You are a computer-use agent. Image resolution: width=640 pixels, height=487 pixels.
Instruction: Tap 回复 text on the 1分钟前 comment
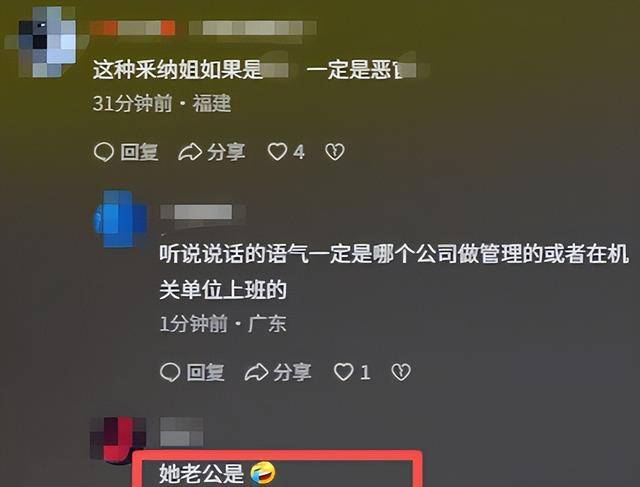tap(205, 372)
